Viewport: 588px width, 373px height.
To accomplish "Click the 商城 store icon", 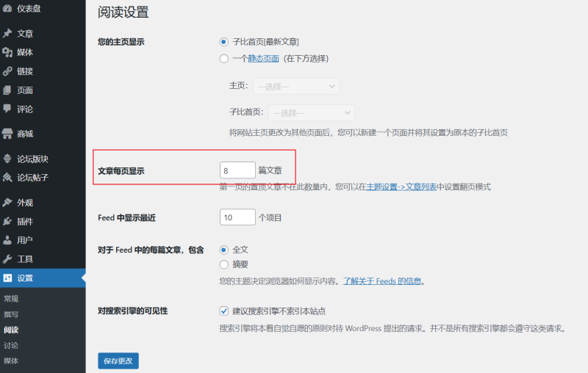I will click(x=7, y=134).
